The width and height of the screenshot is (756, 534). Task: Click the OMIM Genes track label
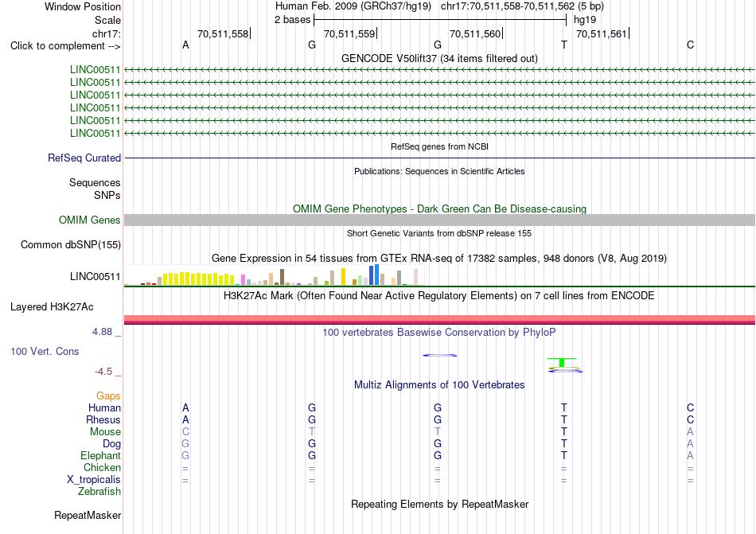click(x=90, y=220)
